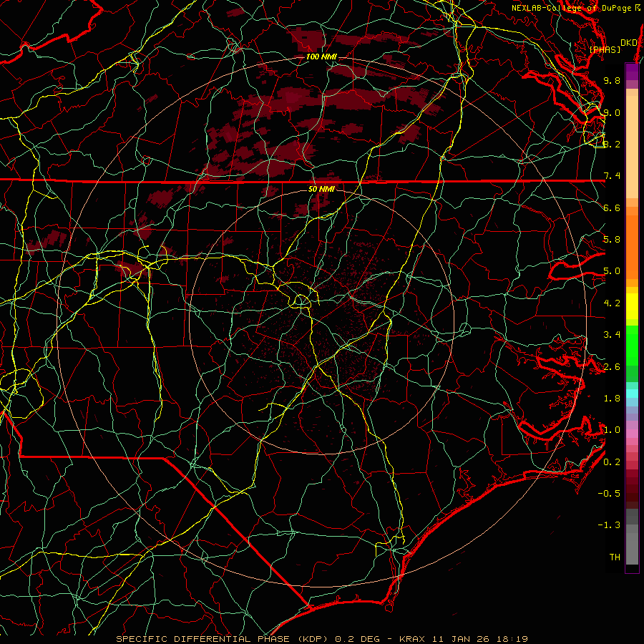Viewport: 644px width, 644px height.
Task: Click SPECIFIC DIFFERENTIAL PHASE (KDP) caption text
Action: point(223,639)
